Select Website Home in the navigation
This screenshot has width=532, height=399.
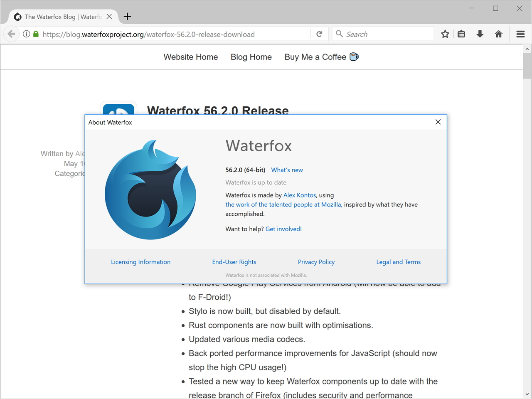click(x=190, y=57)
